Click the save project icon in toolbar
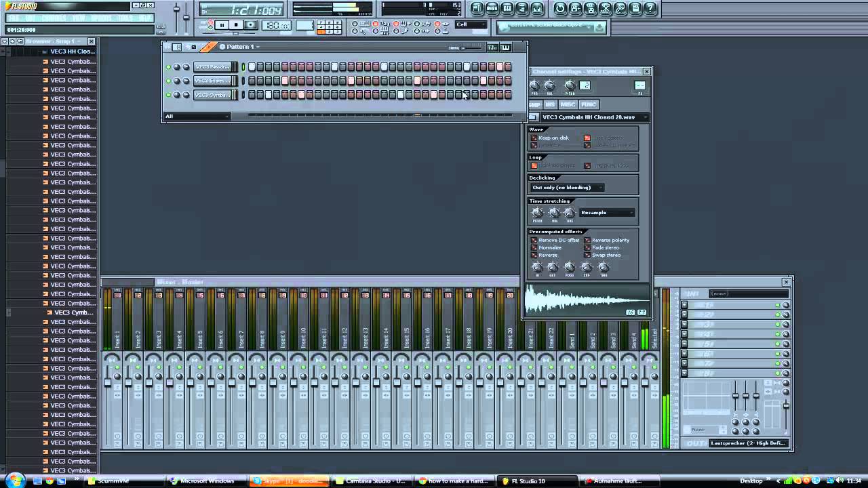Screen dimensions: 868x488 575,9
